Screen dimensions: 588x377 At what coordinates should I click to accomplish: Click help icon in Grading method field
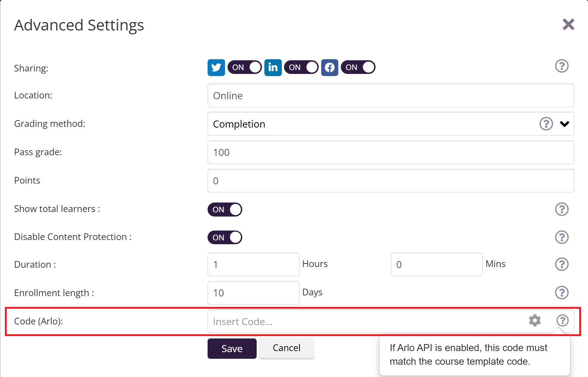[x=546, y=124]
